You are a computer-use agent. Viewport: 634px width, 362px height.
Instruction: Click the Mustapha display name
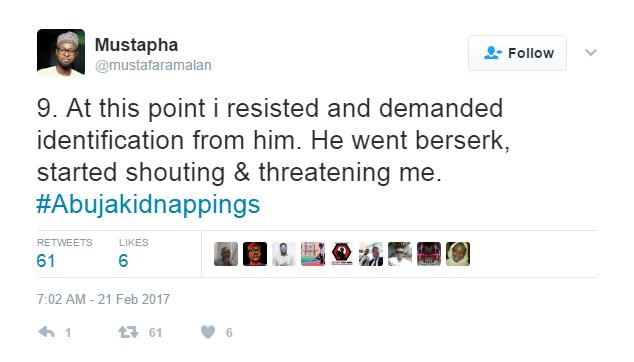click(136, 45)
